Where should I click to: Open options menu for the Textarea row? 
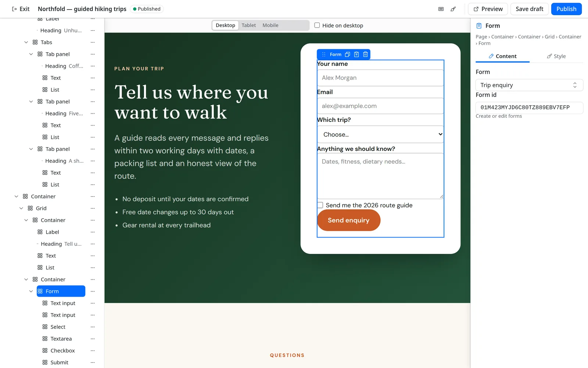[93, 339]
